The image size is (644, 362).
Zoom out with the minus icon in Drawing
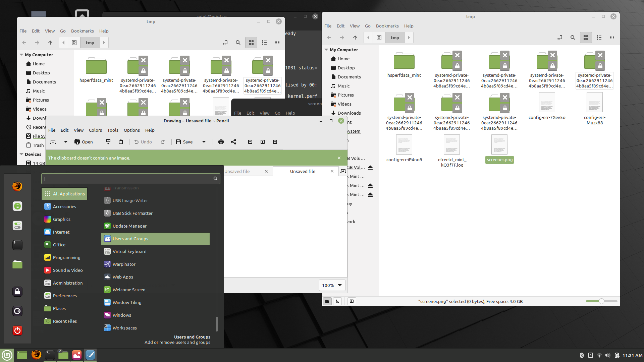(x=250, y=142)
